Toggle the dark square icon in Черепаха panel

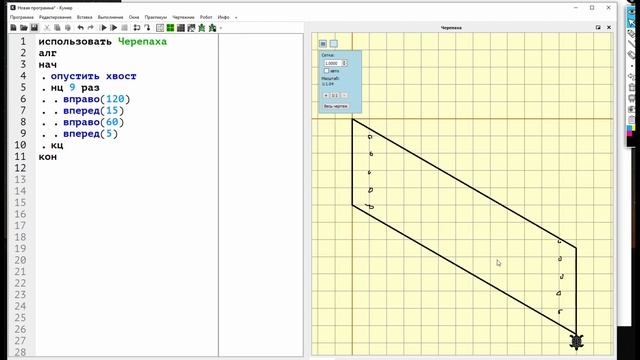(323, 44)
